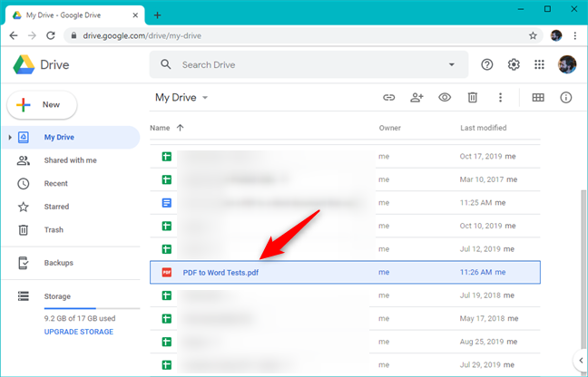This screenshot has height=377, width=588.
Task: Click the browser address bar URL
Action: click(x=142, y=36)
